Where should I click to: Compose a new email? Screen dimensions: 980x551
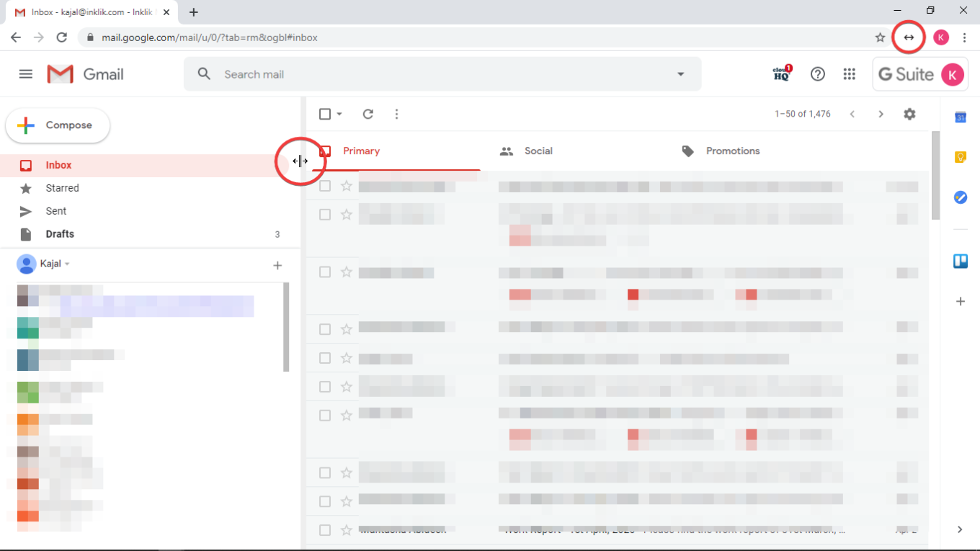(x=58, y=125)
